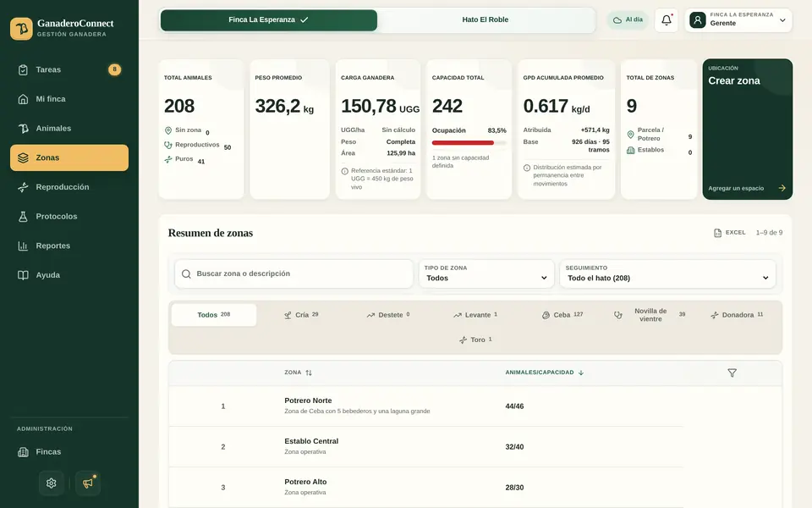Open the notifications bell
The height and width of the screenshot is (508, 812).
667,20
